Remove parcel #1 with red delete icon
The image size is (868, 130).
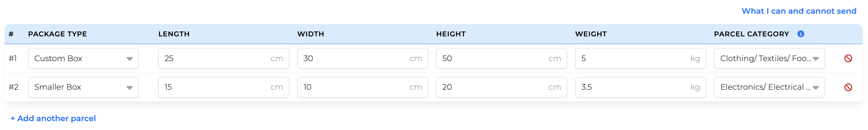click(x=848, y=58)
